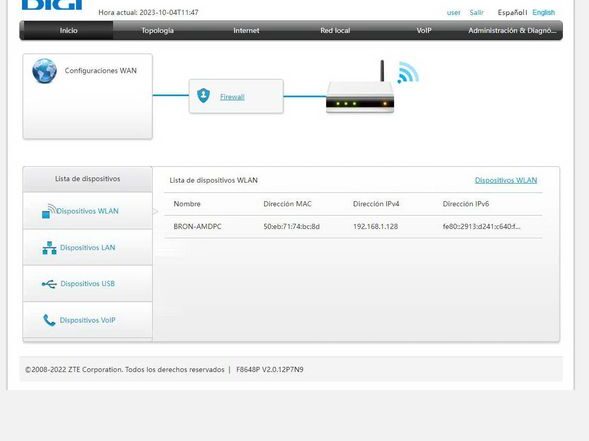Viewport: 589px width, 441px height.
Task: Open the Internet menu tab
Action: 246,30
